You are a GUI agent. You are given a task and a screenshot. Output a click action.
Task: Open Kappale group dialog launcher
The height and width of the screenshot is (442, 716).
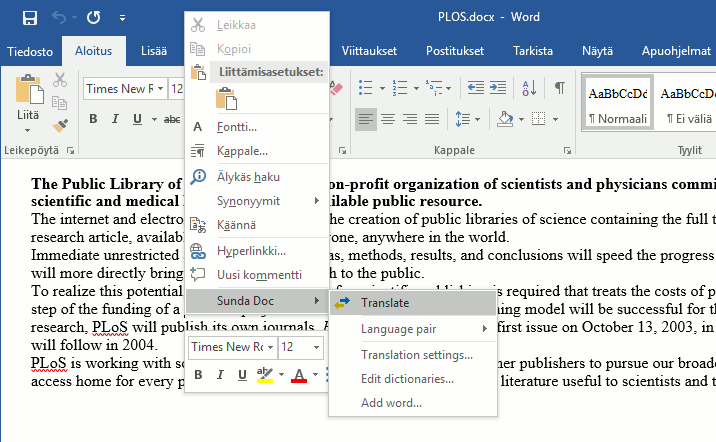(x=567, y=150)
